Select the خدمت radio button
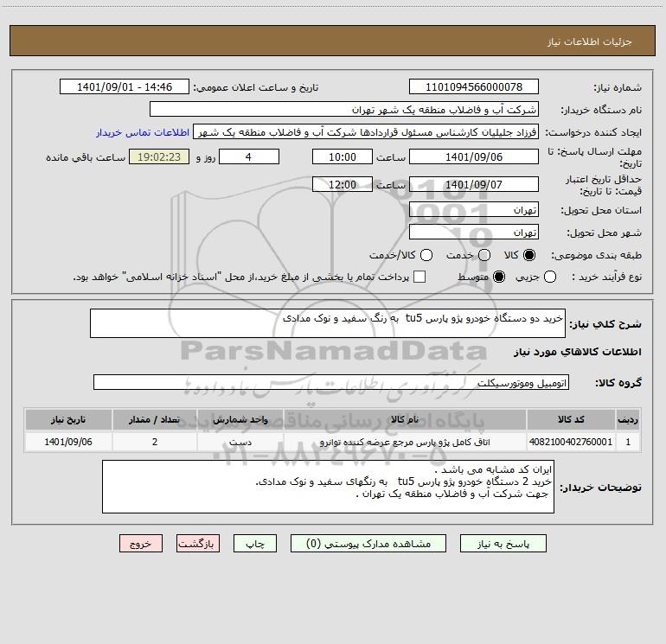666x644 pixels. coord(484,255)
